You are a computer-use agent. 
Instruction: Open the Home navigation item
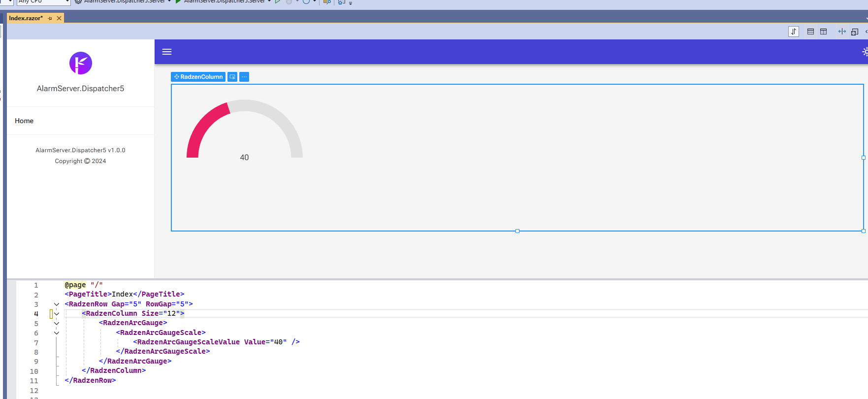click(24, 121)
